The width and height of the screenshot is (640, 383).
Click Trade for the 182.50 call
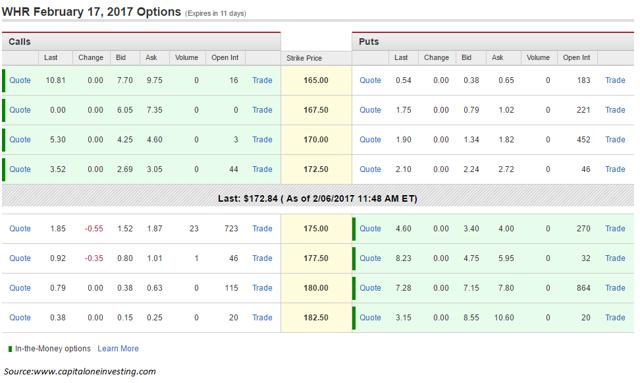[262, 318]
